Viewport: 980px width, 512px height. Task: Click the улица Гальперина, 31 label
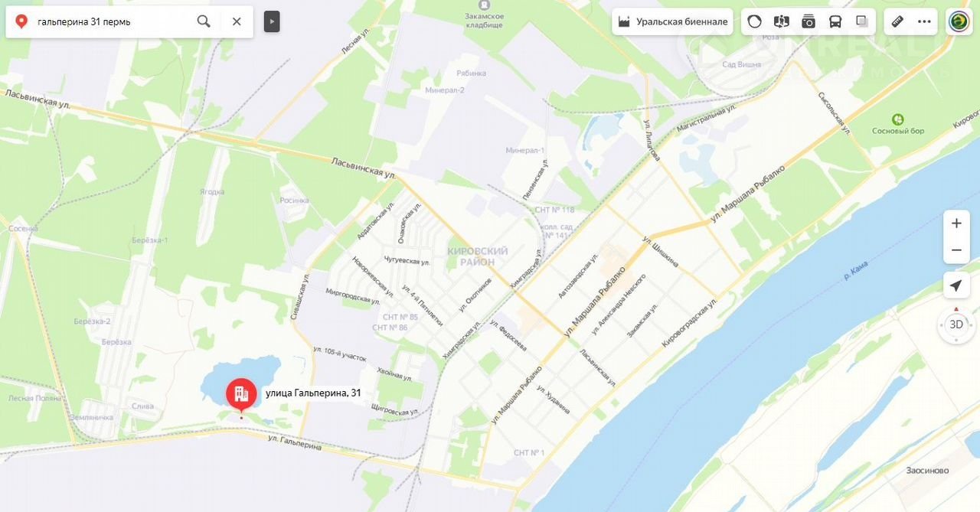click(x=312, y=393)
